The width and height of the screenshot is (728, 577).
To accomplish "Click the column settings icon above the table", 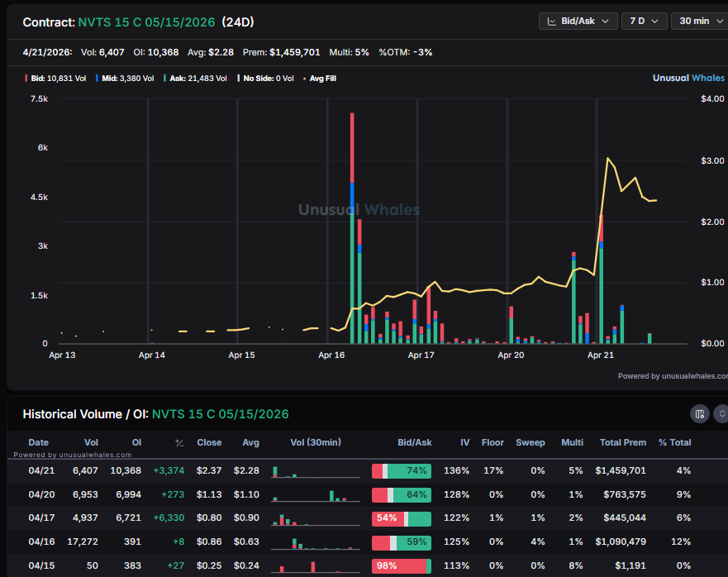I will [x=699, y=413].
